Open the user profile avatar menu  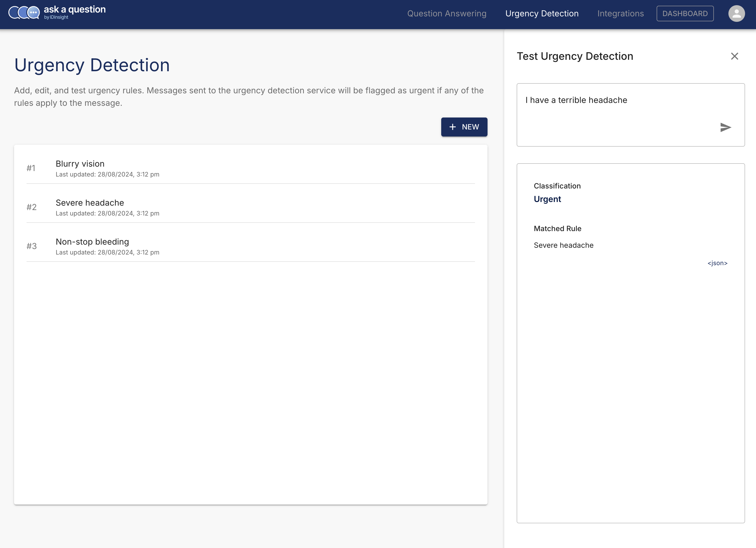(x=736, y=14)
